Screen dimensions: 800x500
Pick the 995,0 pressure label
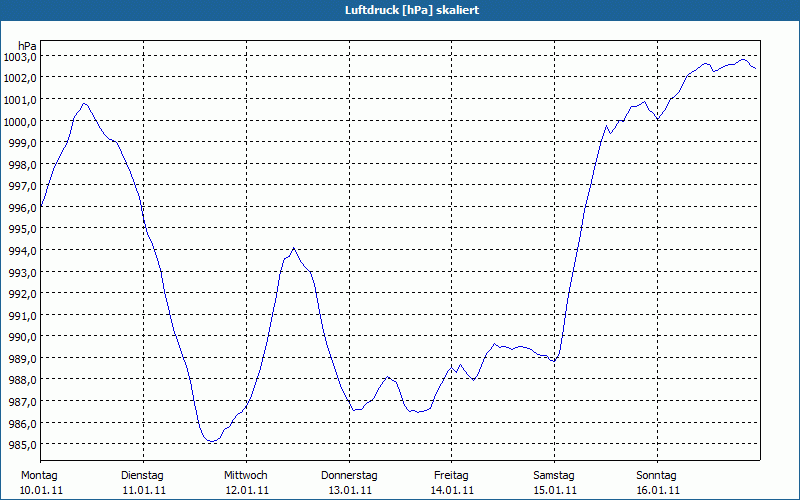click(22, 229)
